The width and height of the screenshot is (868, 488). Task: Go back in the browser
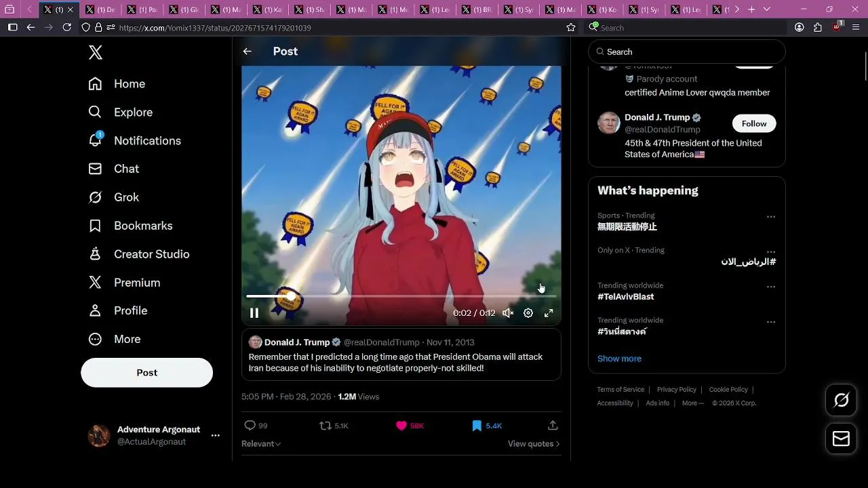pyautogui.click(x=31, y=27)
